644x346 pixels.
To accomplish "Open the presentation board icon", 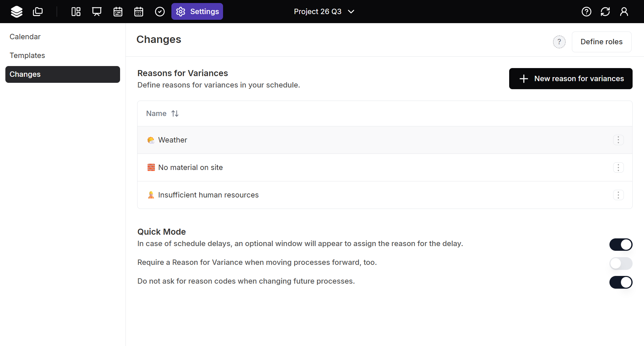I will (x=97, y=12).
